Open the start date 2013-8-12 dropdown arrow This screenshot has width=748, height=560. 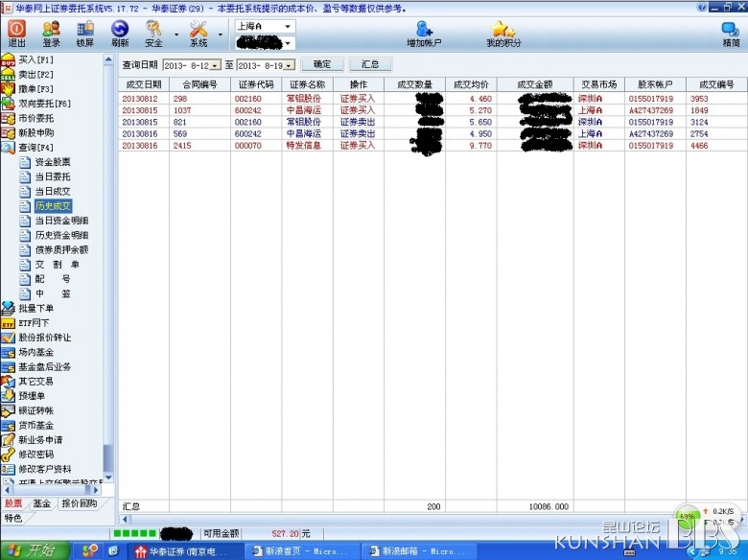pyautogui.click(x=216, y=65)
